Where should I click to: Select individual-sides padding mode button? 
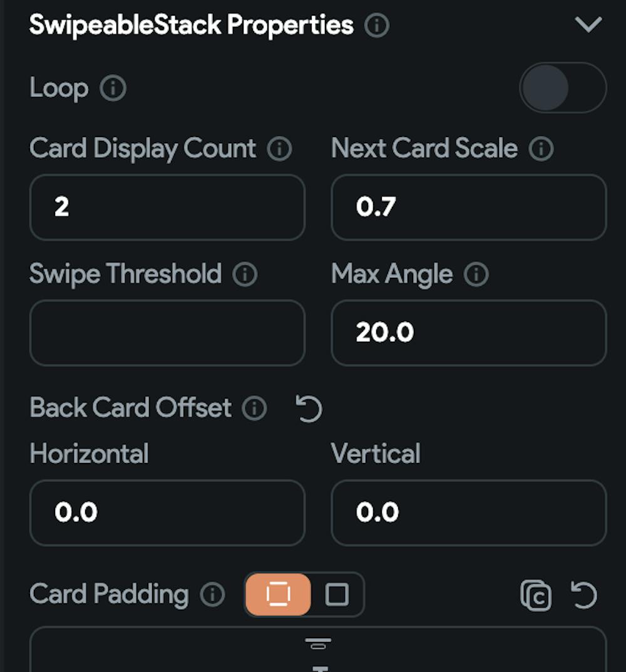tap(279, 594)
